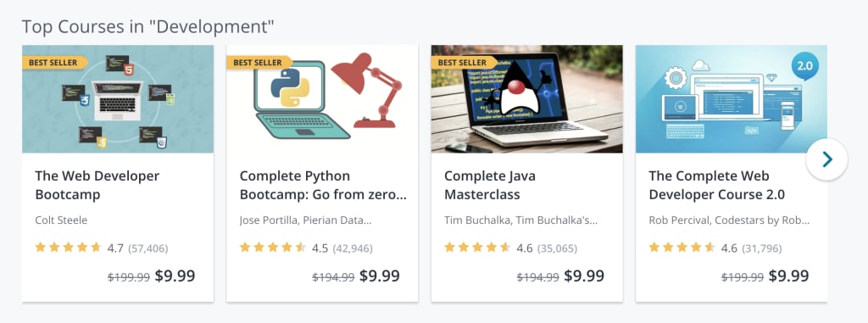Screen dimensions: 868x323
Task: Click the Best Seller badge on Java Masterclass
Action: pyautogui.click(x=464, y=63)
